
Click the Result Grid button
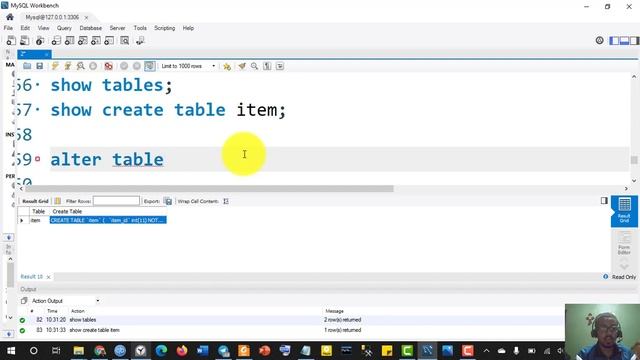[x=35, y=201]
